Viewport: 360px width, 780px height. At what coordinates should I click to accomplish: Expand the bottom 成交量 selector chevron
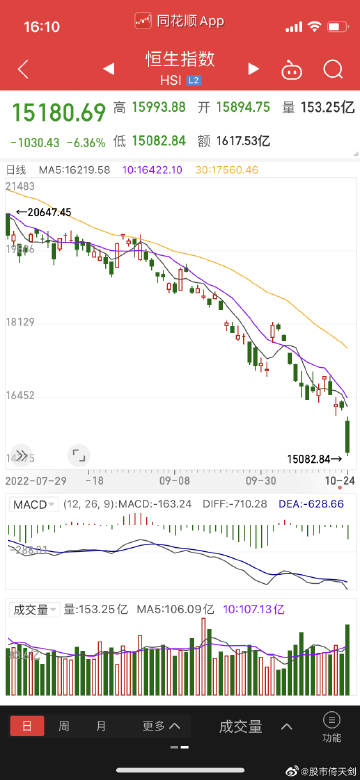(286, 727)
